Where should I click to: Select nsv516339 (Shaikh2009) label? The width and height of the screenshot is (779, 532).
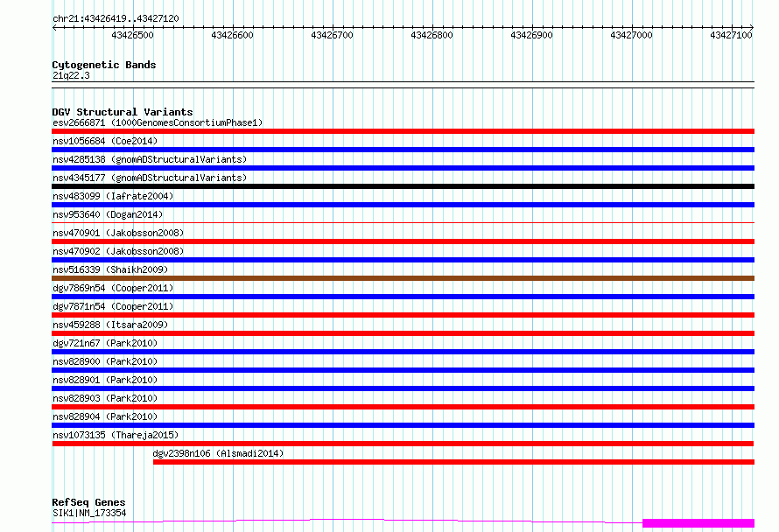click(x=110, y=269)
